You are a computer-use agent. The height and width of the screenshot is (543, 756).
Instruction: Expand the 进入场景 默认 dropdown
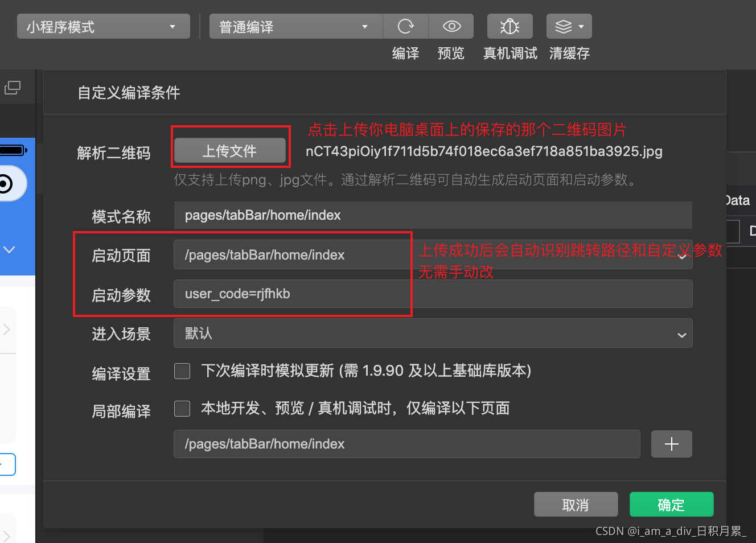pyautogui.click(x=433, y=334)
